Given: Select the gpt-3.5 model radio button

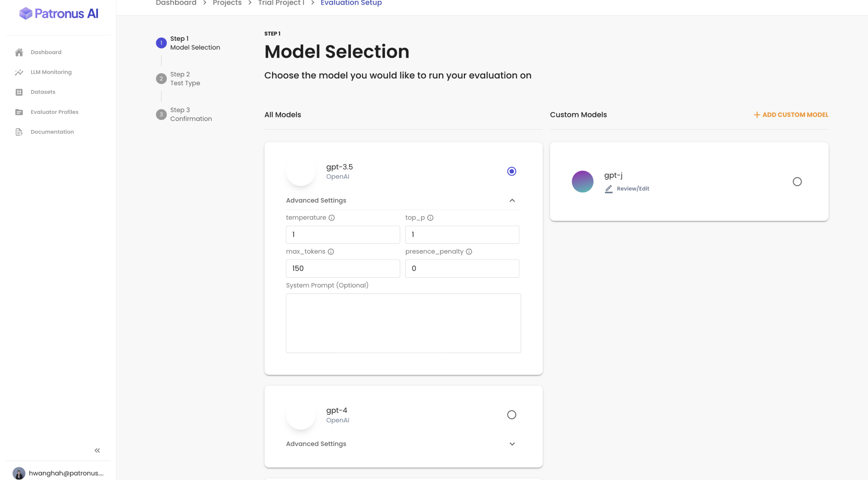Looking at the screenshot, I should (512, 171).
